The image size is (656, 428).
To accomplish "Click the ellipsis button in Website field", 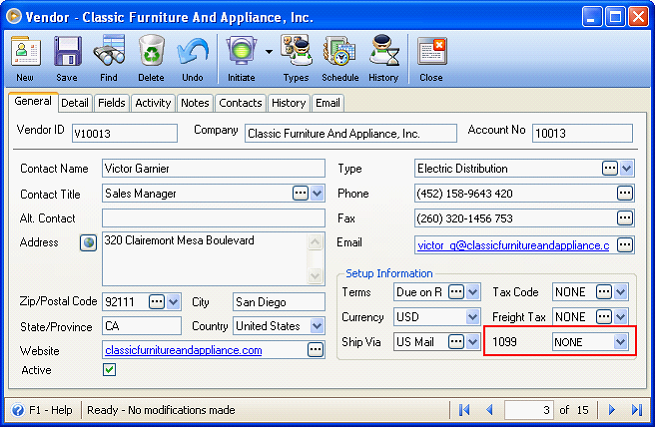I will [315, 350].
